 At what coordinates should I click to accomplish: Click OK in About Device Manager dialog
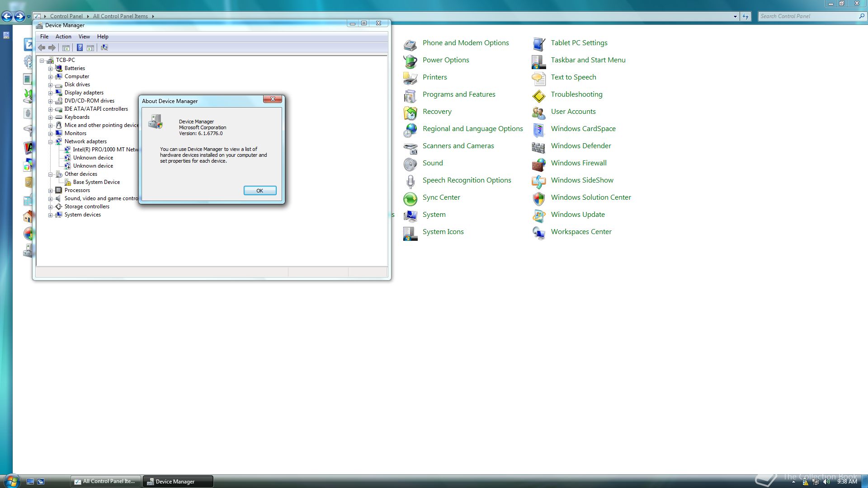[x=260, y=191]
